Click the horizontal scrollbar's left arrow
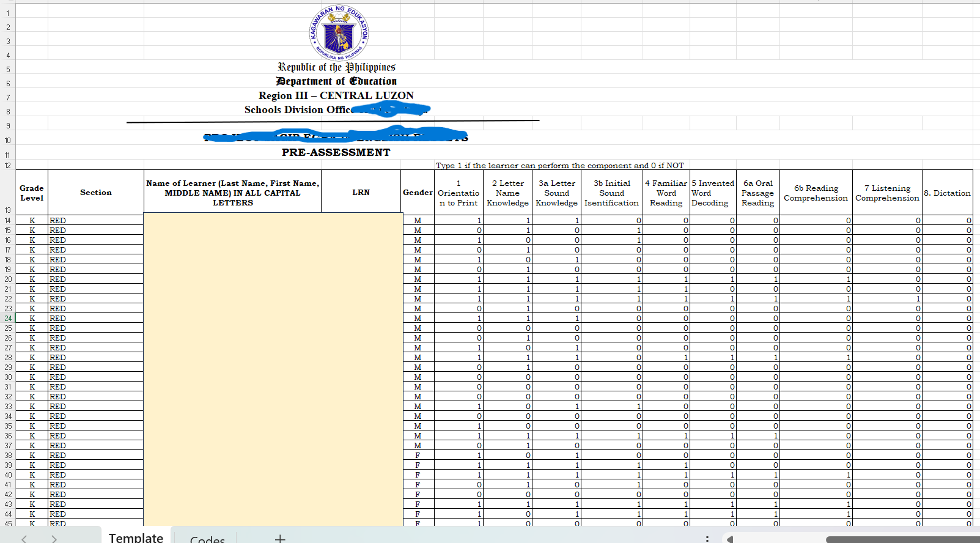Screen dimensions: 980x543 [730, 539]
